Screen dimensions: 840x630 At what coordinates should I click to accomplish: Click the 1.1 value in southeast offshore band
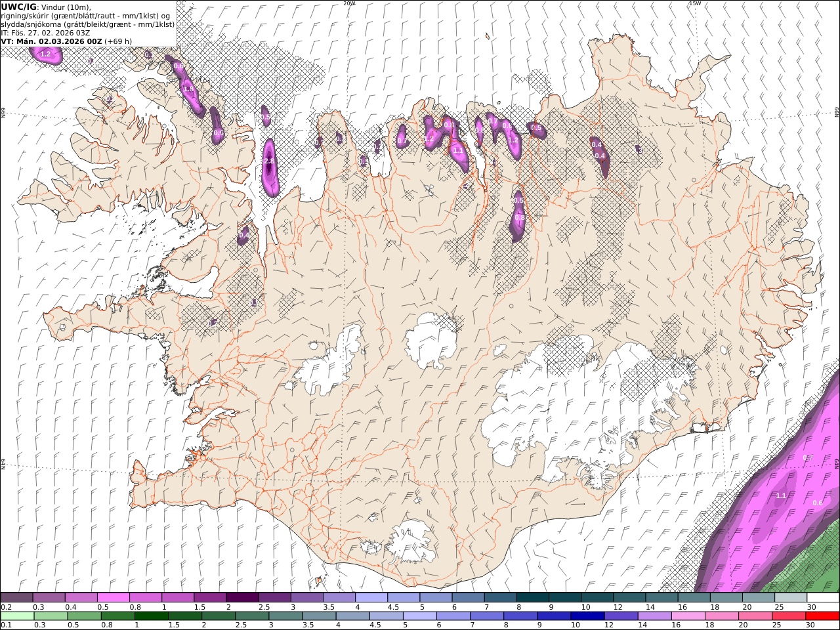(x=781, y=496)
